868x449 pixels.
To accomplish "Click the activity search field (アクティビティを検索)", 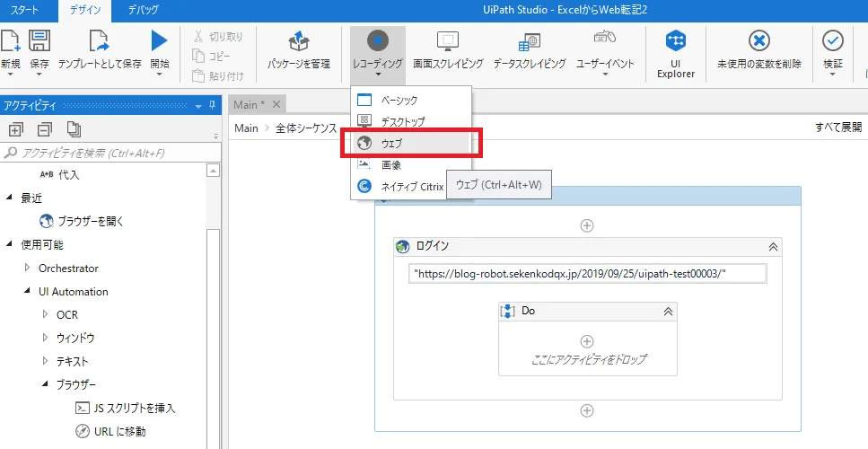I will point(110,154).
